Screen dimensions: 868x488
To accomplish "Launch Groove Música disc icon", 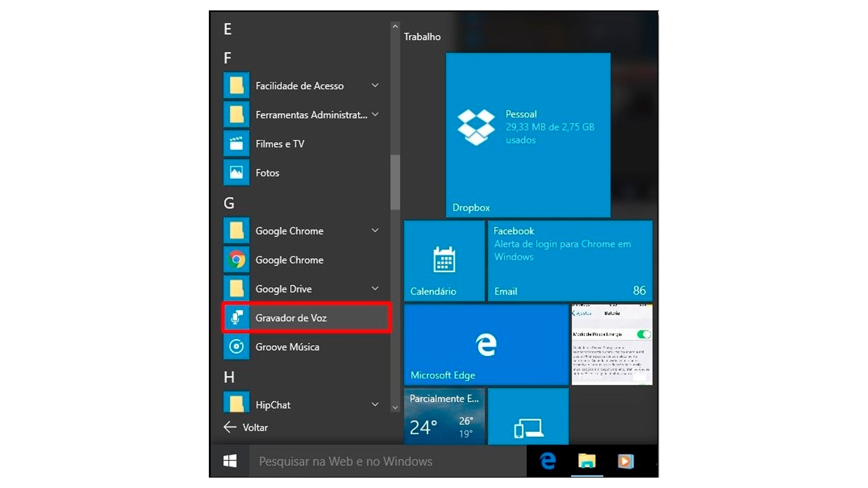I will click(236, 347).
